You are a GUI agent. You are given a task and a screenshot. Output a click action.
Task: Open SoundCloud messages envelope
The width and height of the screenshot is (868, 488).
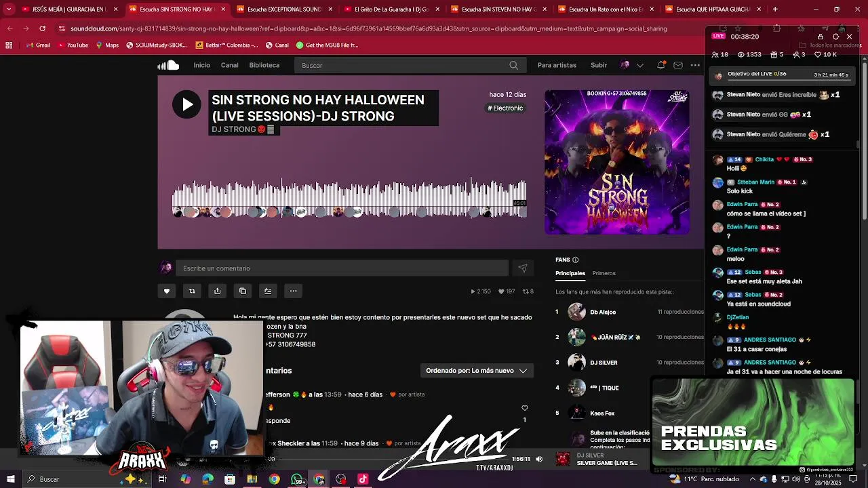(x=678, y=65)
